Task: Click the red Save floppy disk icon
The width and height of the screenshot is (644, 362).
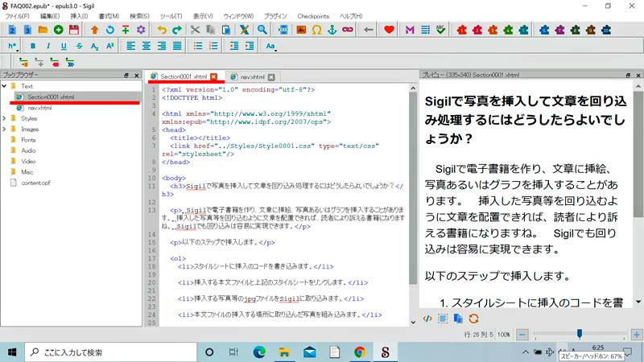Action: 74,30
